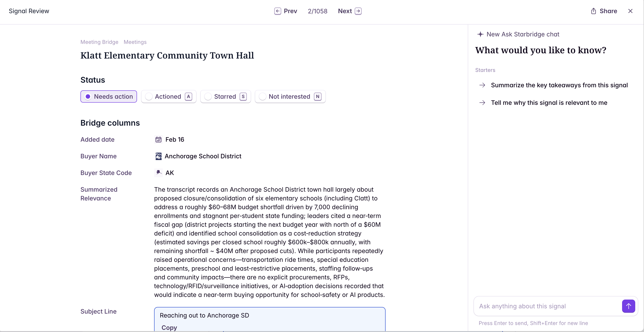Open the Meeting Bridge breadcrumb

(99, 42)
